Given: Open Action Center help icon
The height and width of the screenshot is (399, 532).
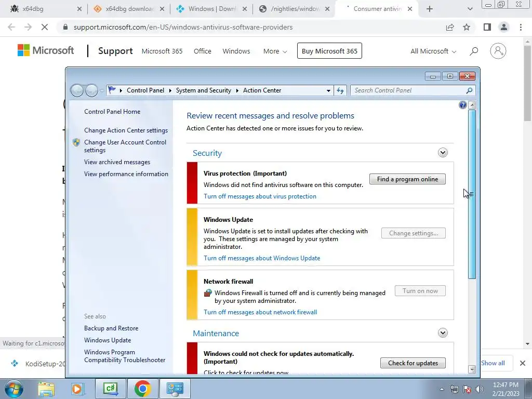Looking at the screenshot, I should point(462,105).
